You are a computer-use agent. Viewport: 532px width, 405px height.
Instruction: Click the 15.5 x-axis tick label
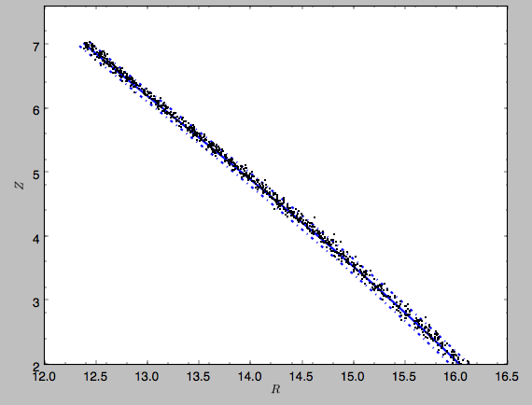point(404,376)
